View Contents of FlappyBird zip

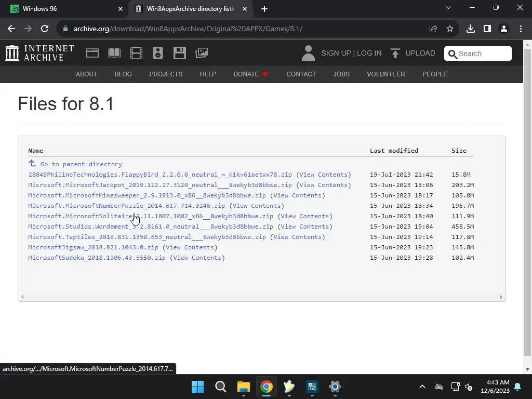[323, 175]
